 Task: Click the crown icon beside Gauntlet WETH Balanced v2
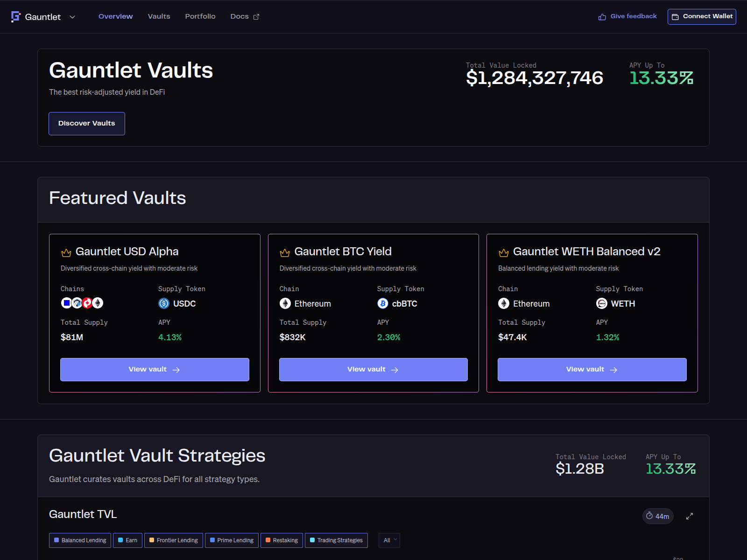click(x=503, y=252)
